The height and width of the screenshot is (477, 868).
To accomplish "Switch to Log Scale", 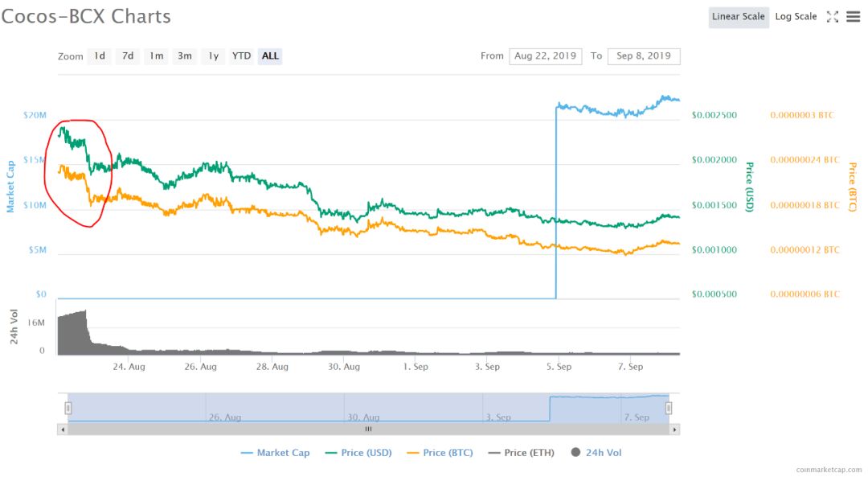I will (796, 17).
